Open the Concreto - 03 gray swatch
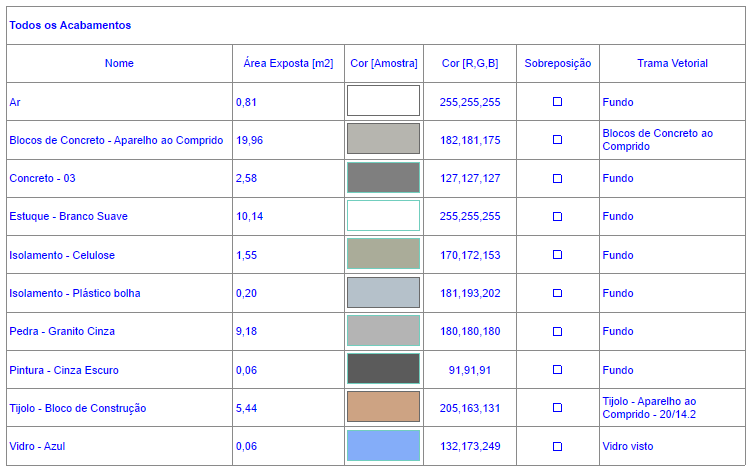The height and width of the screenshot is (472, 751). (x=383, y=178)
